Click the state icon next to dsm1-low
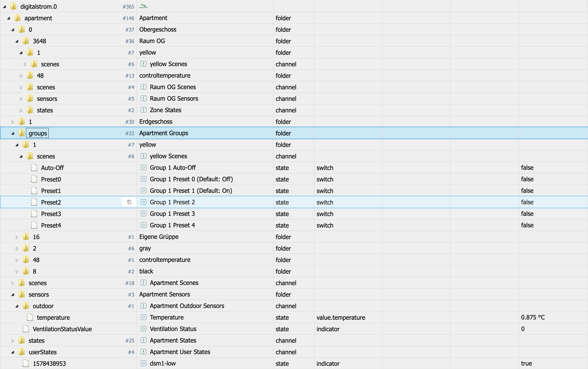Image resolution: width=588 pixels, height=369 pixels. tap(144, 363)
